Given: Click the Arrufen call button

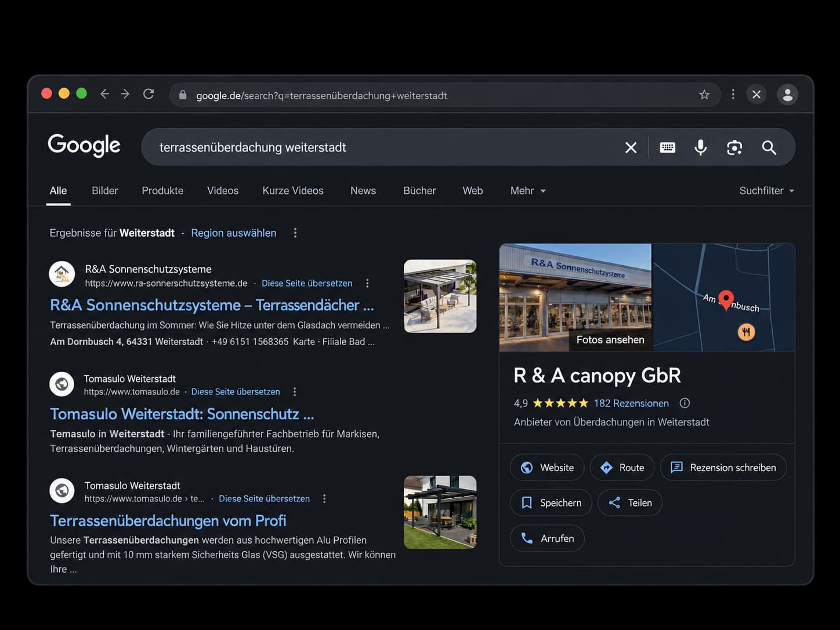Looking at the screenshot, I should pyautogui.click(x=547, y=538).
